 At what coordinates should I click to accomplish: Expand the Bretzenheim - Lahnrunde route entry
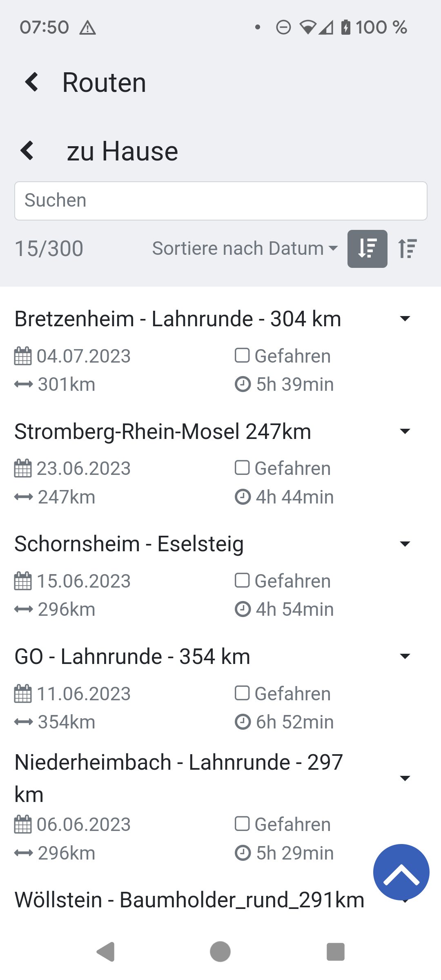point(405,319)
